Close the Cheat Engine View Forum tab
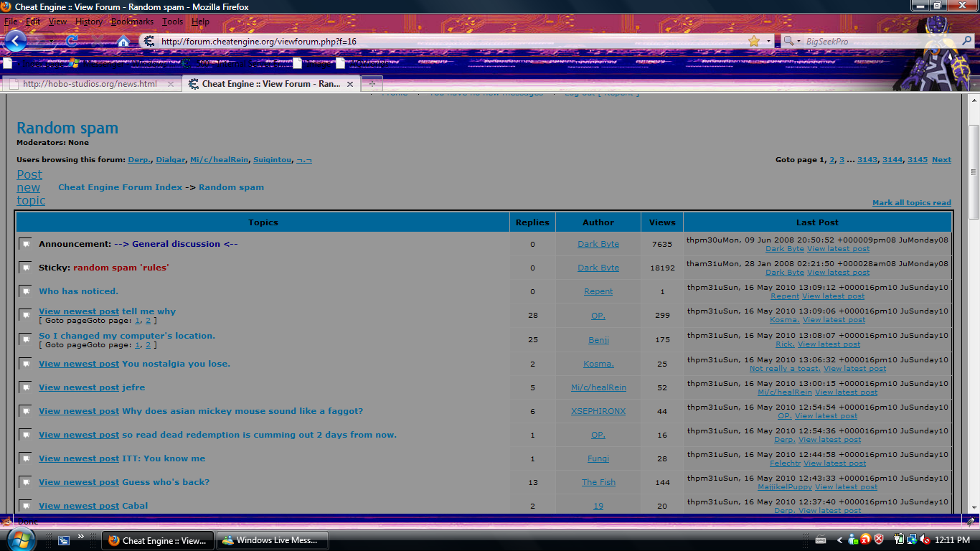Screen dimensions: 980x551 350,84
